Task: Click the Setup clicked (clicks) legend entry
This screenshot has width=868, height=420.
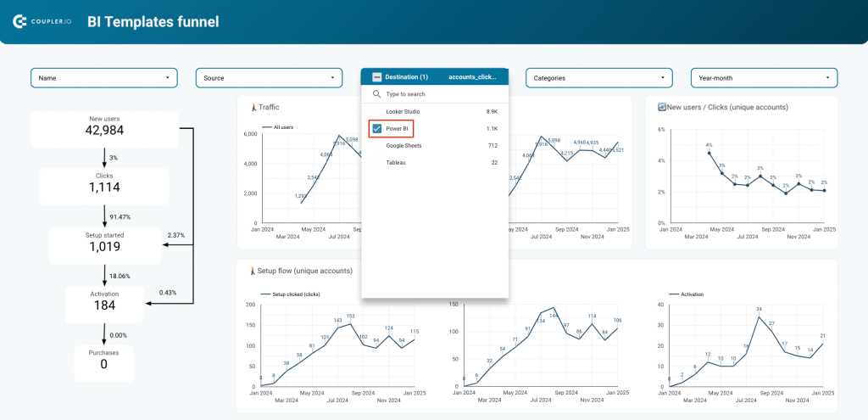Action: pos(290,294)
